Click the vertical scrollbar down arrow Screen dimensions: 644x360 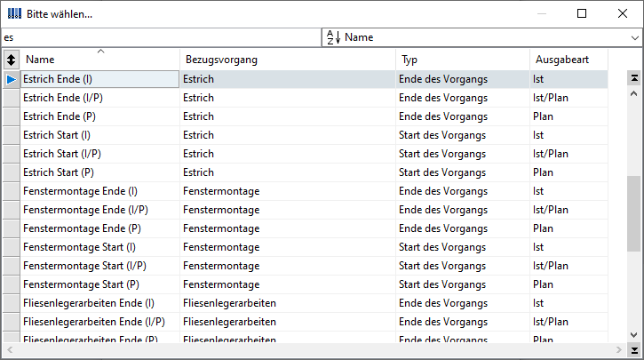click(x=633, y=335)
